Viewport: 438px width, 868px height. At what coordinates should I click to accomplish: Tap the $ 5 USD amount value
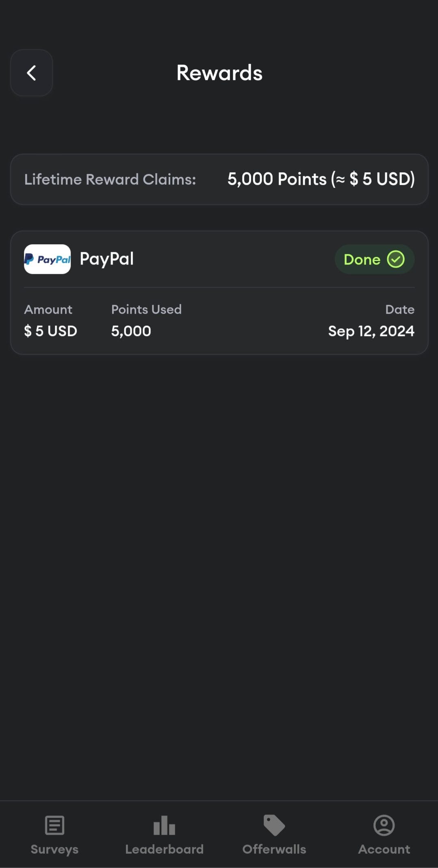click(50, 331)
